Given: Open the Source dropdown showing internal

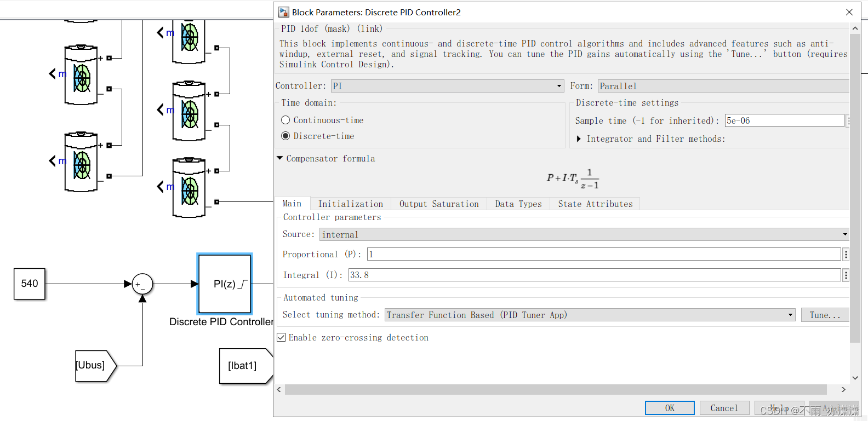Looking at the screenshot, I should [x=584, y=234].
